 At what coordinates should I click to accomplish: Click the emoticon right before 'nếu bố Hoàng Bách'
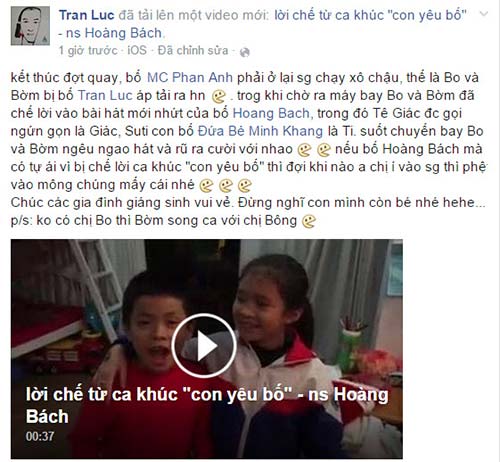tap(323, 150)
